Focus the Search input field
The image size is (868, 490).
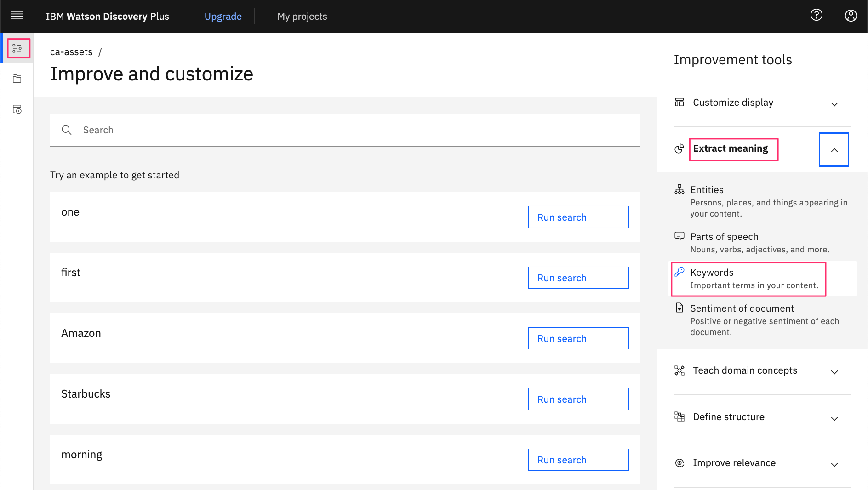[x=345, y=130]
